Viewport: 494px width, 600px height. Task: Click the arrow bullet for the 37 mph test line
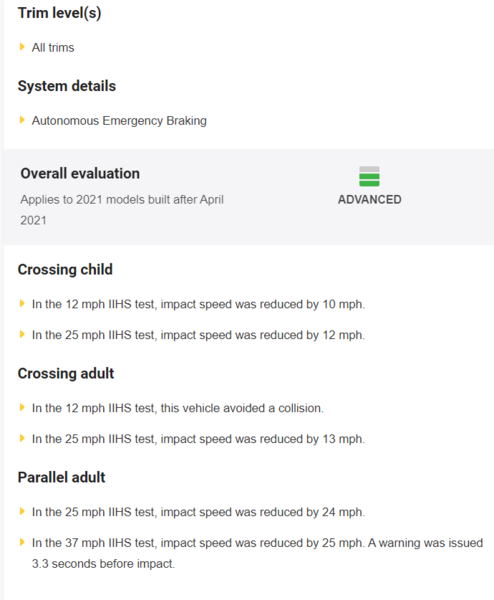pyautogui.click(x=22, y=542)
